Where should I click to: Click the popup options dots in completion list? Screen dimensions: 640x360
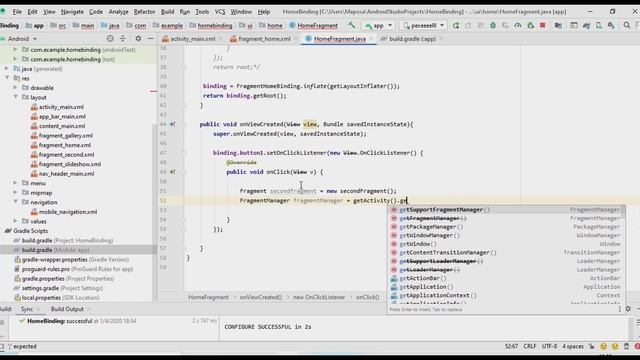pos(620,309)
